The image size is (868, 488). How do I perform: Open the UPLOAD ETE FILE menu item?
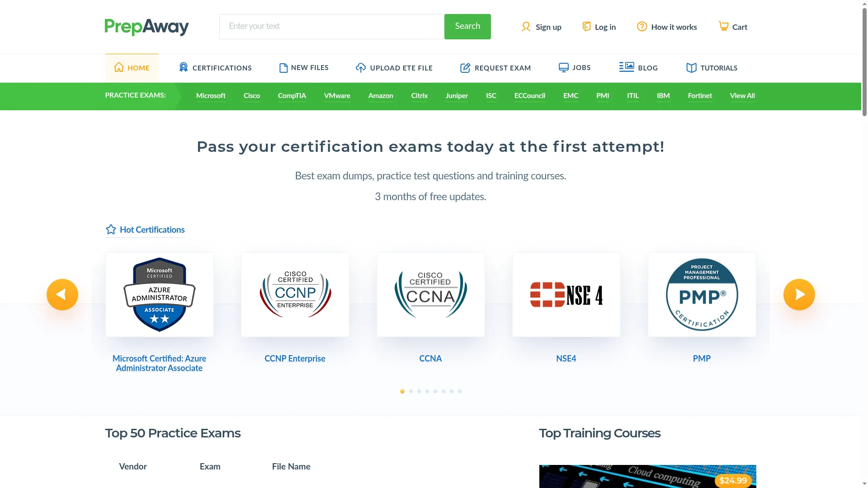394,68
